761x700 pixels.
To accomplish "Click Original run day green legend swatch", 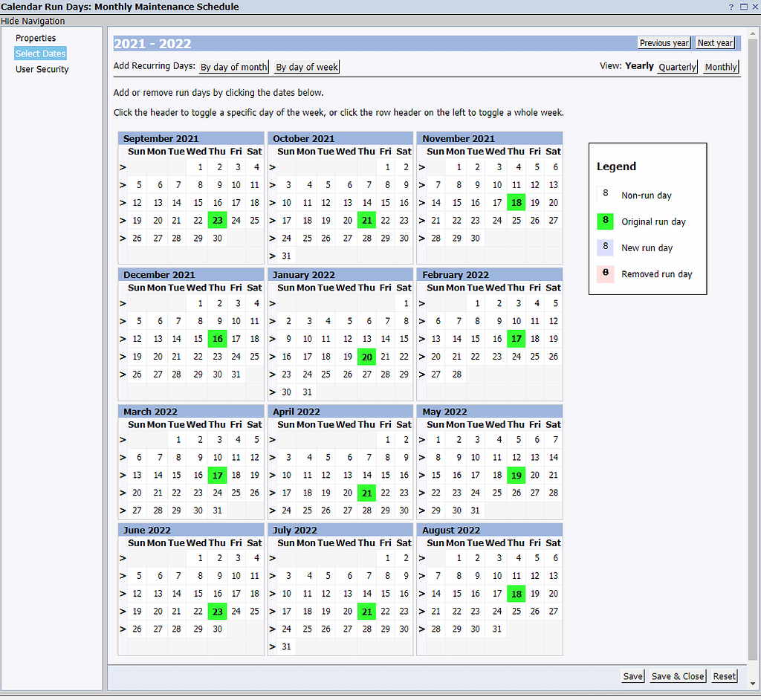I will 606,221.
